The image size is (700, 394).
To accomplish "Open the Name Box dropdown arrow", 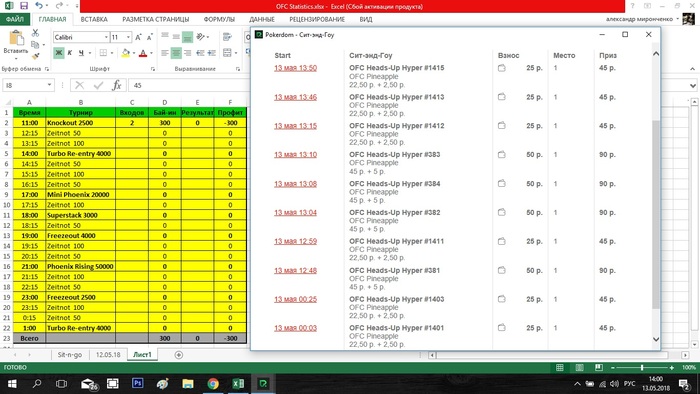I will (49, 85).
